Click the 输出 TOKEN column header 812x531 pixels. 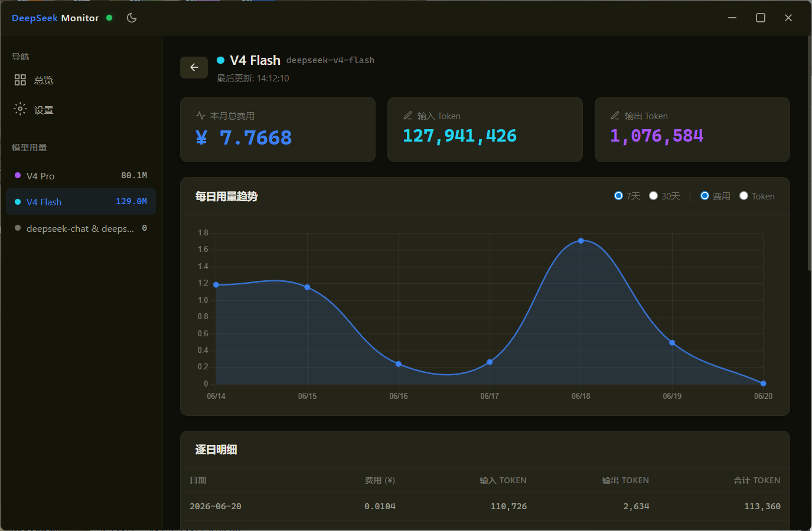(625, 480)
